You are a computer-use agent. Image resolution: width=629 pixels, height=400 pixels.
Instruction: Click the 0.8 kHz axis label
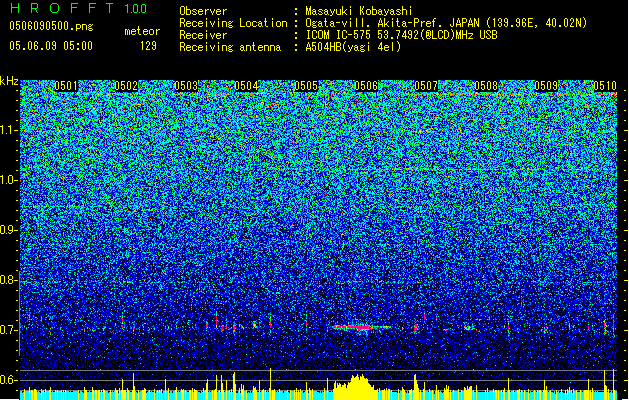pos(9,280)
